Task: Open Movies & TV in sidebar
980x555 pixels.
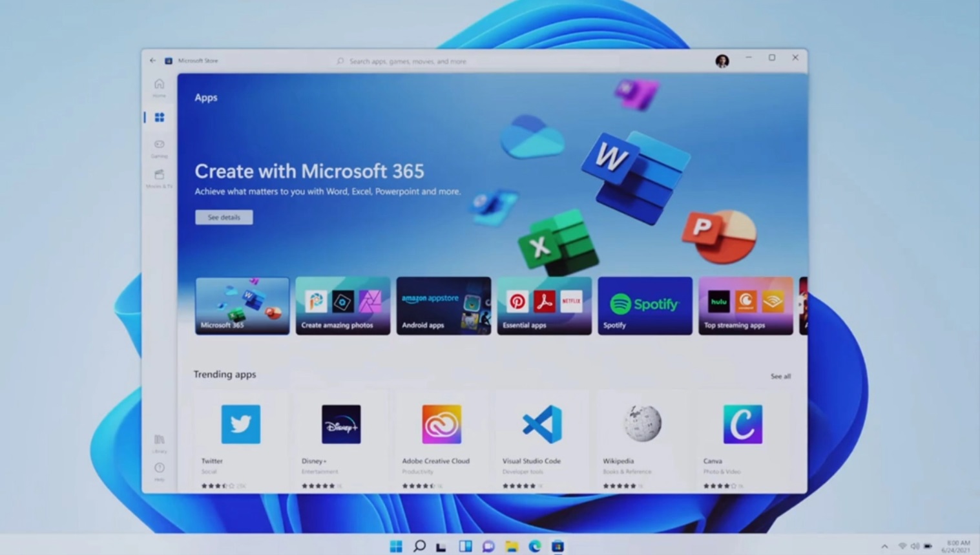Action: coord(159,178)
